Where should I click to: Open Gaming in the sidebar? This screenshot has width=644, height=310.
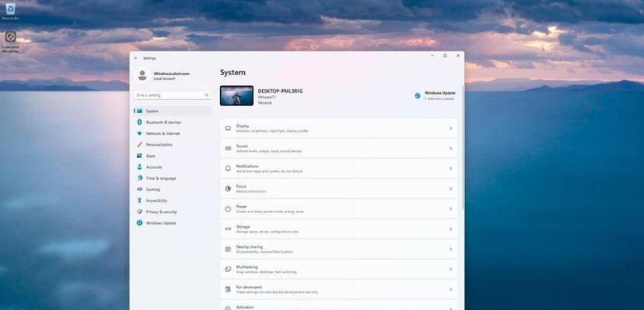tap(173, 189)
